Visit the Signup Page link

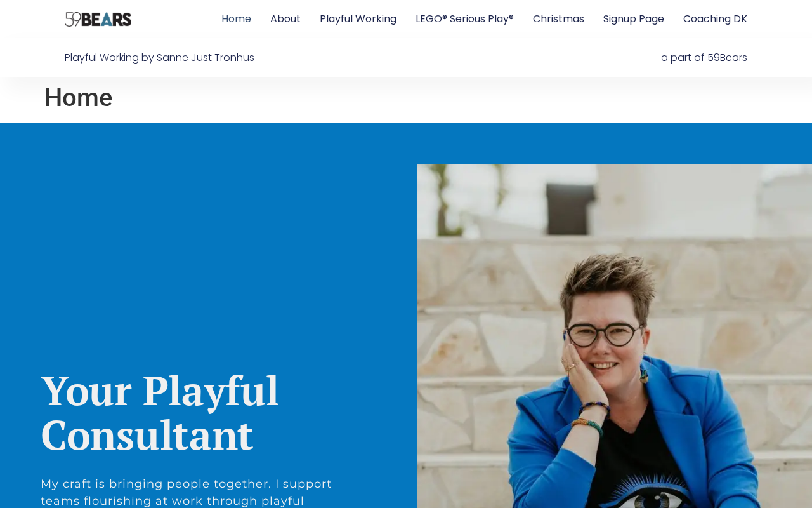point(634,19)
